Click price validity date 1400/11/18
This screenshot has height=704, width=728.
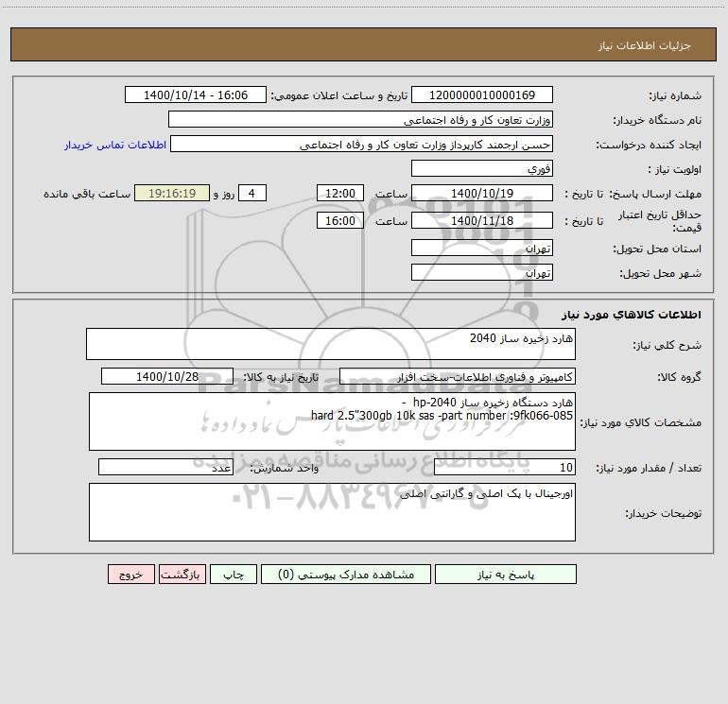482,220
